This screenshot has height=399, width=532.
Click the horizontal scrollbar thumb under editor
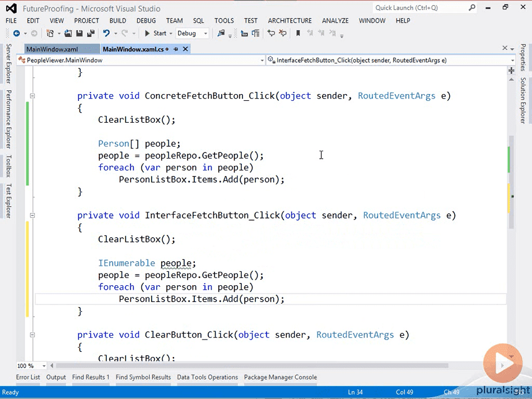(x=252, y=366)
